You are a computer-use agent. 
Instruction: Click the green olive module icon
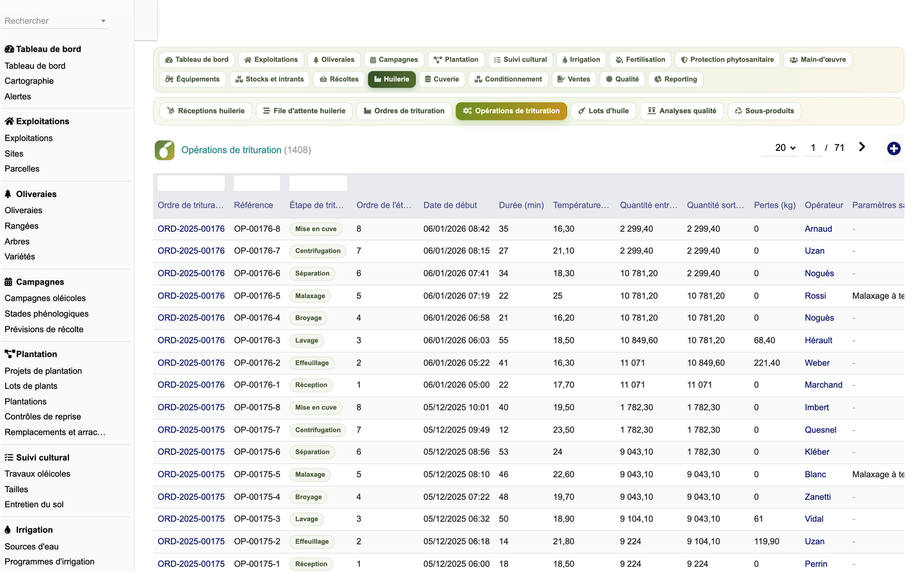point(164,150)
